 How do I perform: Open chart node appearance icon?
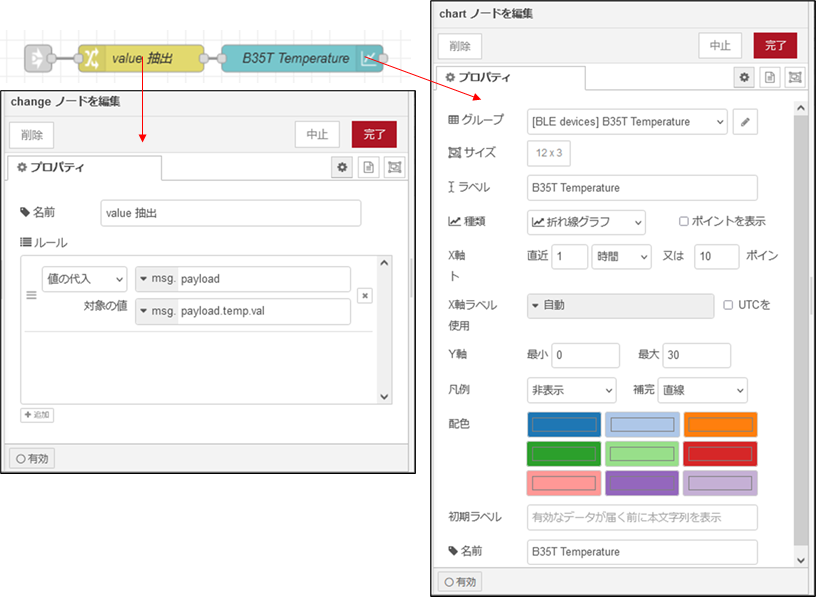point(794,77)
